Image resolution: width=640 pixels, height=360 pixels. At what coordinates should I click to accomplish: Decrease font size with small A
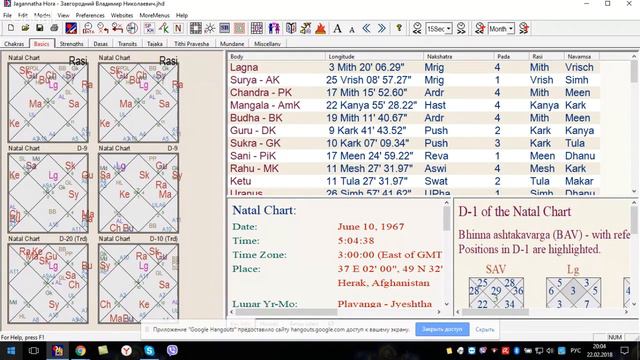pos(351,29)
